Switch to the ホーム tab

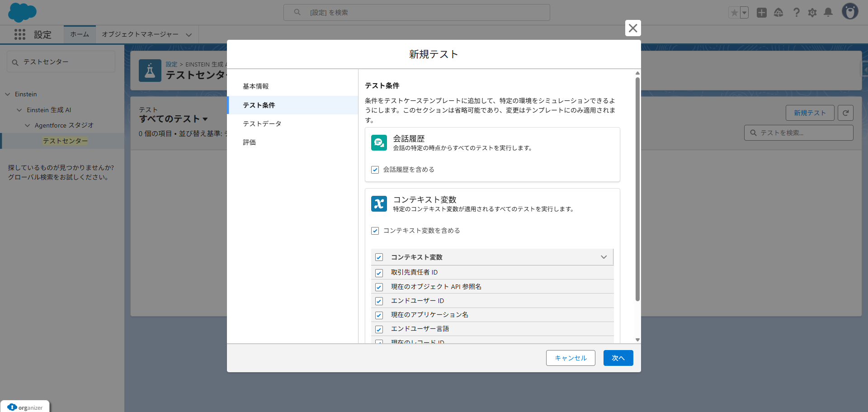[80, 34]
